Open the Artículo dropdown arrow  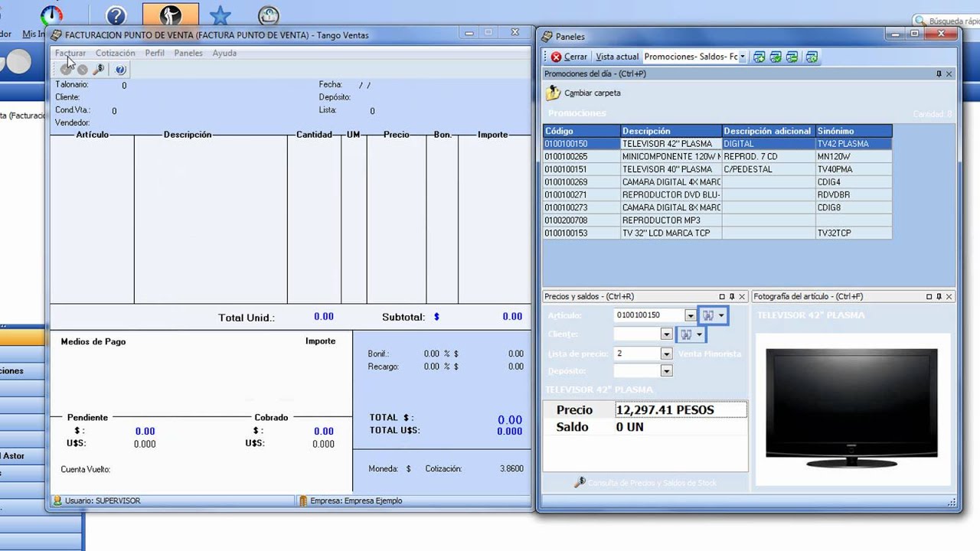tap(691, 315)
